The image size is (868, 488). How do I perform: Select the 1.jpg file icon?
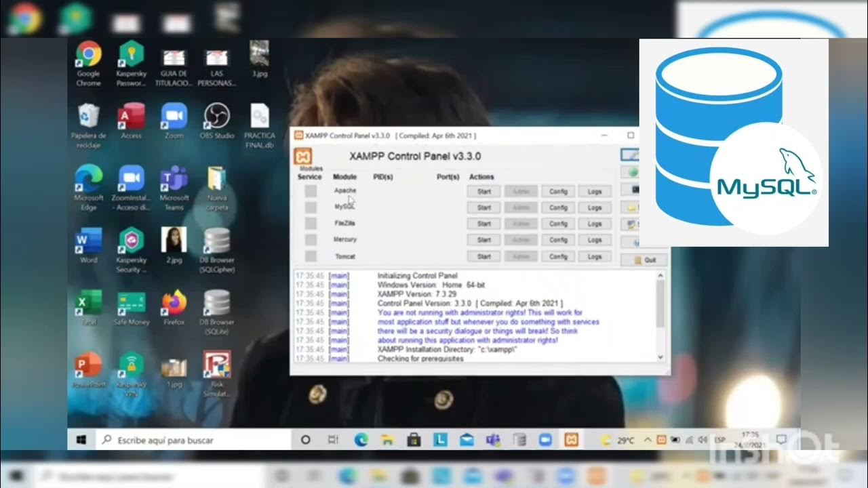click(x=174, y=367)
